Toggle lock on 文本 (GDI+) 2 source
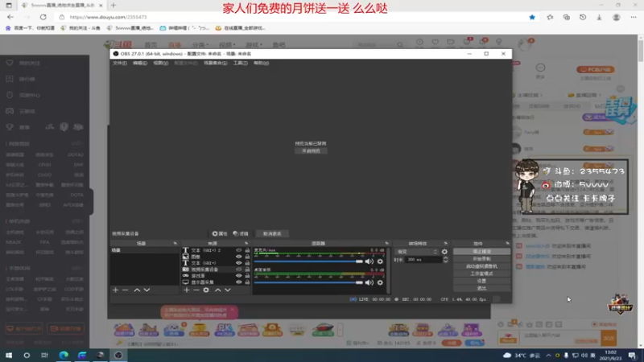 tap(247, 250)
